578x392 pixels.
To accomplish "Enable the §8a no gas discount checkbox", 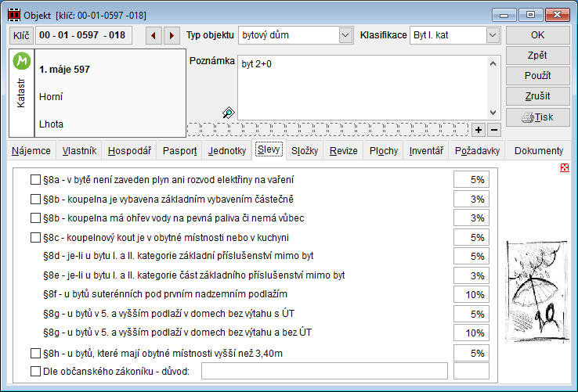I will [x=35, y=180].
